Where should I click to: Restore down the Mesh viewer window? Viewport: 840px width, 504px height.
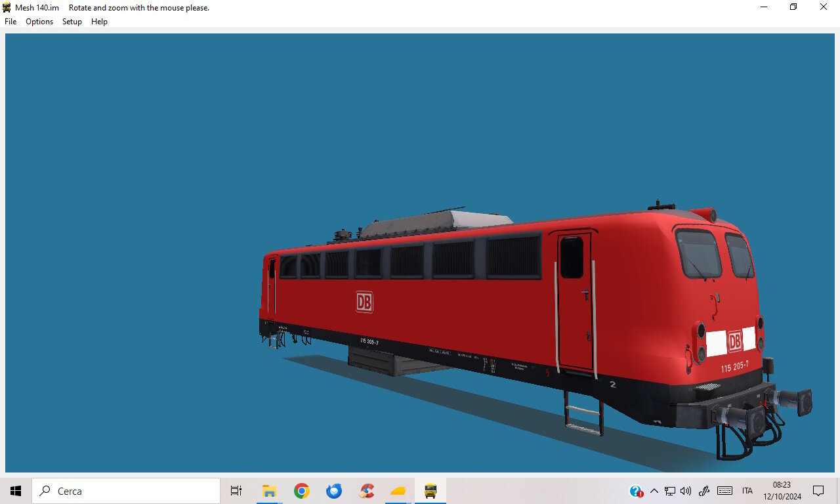[793, 7]
